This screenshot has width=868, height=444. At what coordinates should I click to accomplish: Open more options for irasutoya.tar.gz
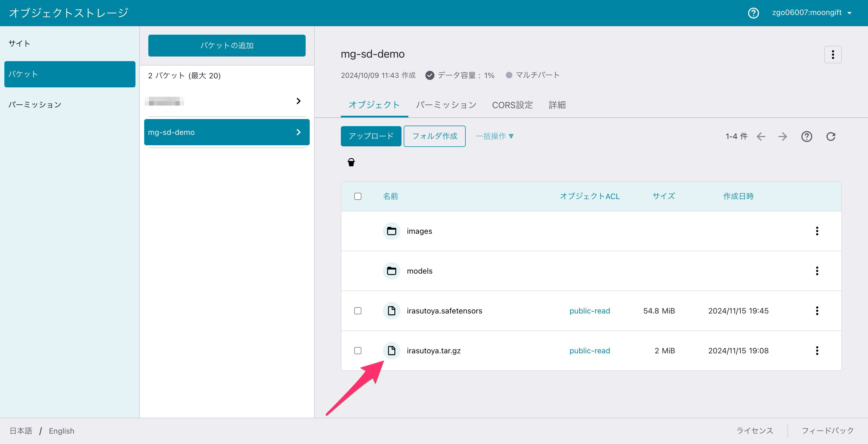pos(817,351)
